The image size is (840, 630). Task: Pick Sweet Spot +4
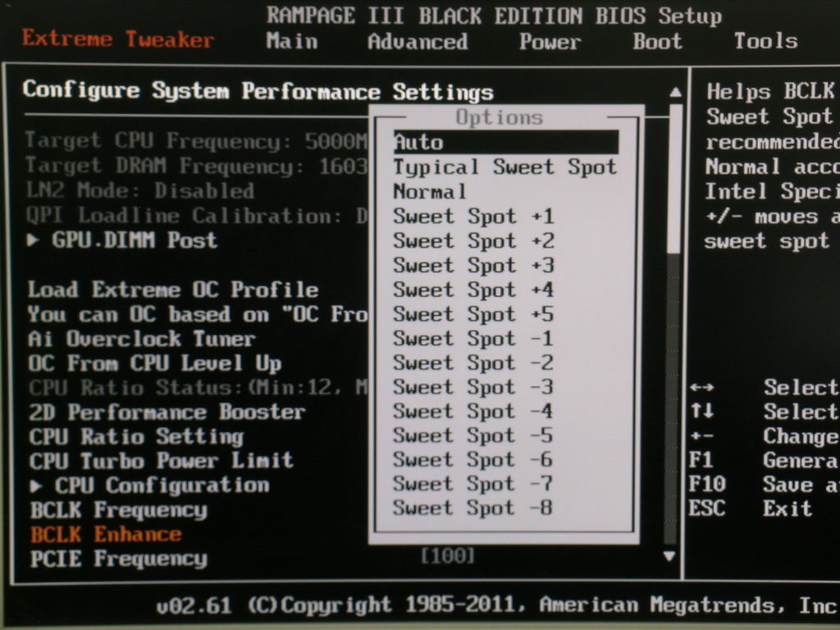(473, 290)
